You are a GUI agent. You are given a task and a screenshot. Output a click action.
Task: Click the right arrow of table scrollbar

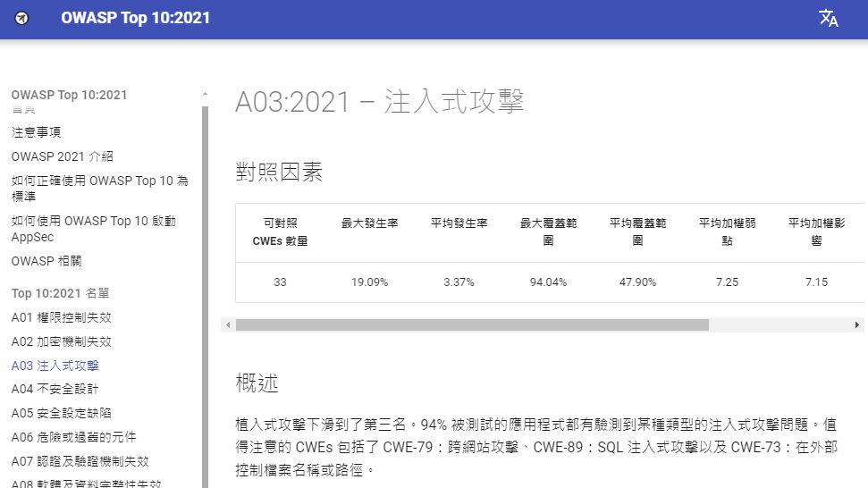point(857,325)
